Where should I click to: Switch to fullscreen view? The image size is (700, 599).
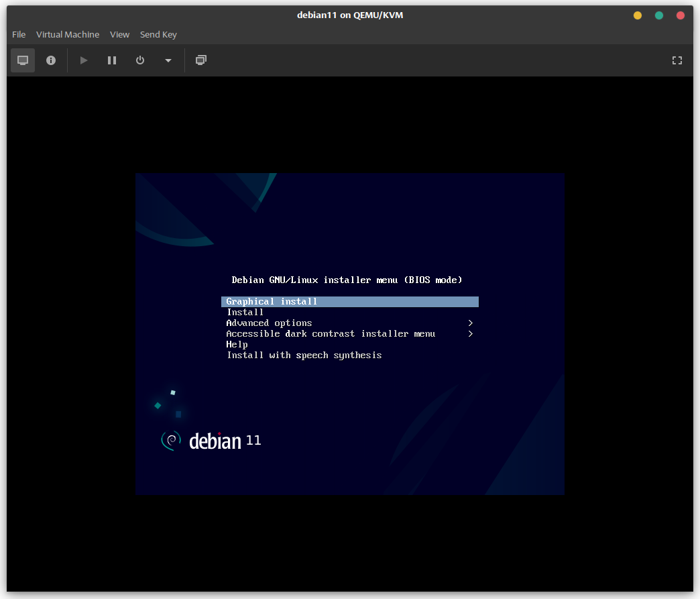pyautogui.click(x=677, y=60)
